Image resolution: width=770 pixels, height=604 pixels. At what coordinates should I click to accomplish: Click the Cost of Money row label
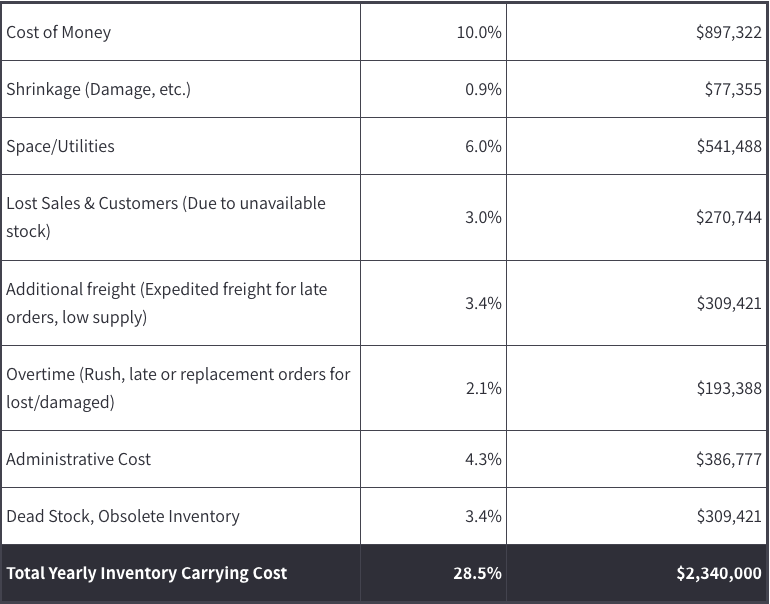pos(59,32)
